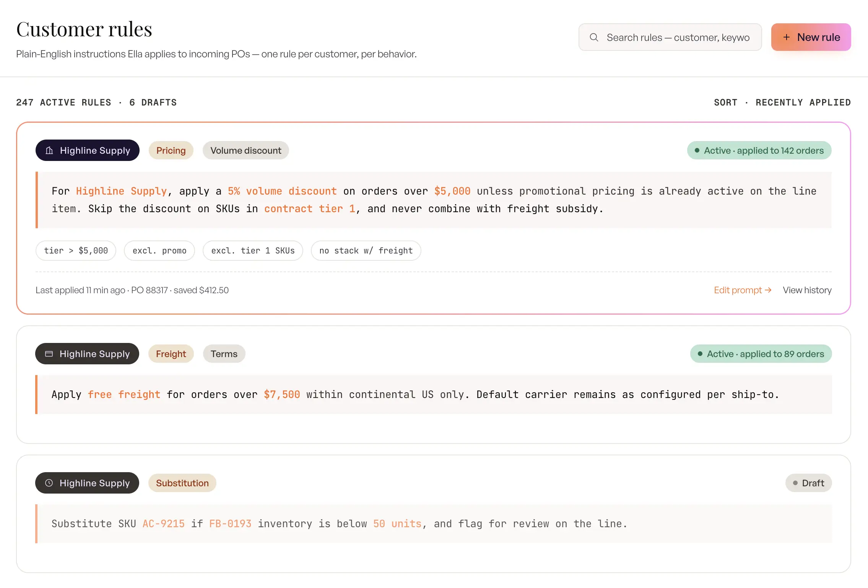Image resolution: width=868 pixels, height=588 pixels.
Task: Click the Draft status badge
Action: pyautogui.click(x=808, y=483)
